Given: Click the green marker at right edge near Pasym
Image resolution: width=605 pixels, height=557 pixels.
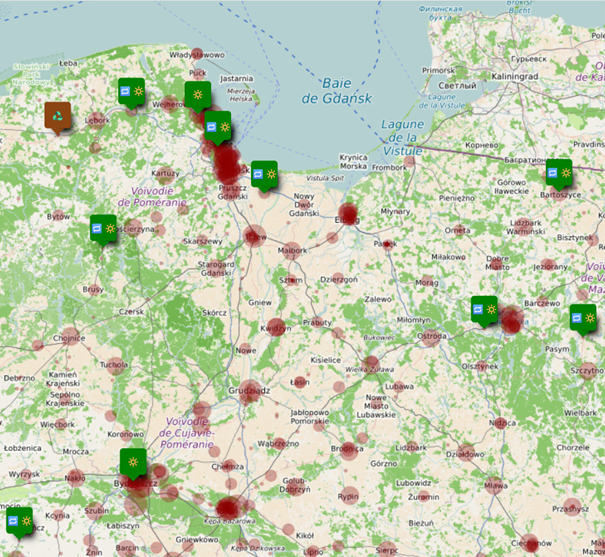Looking at the screenshot, I should coord(583,318).
